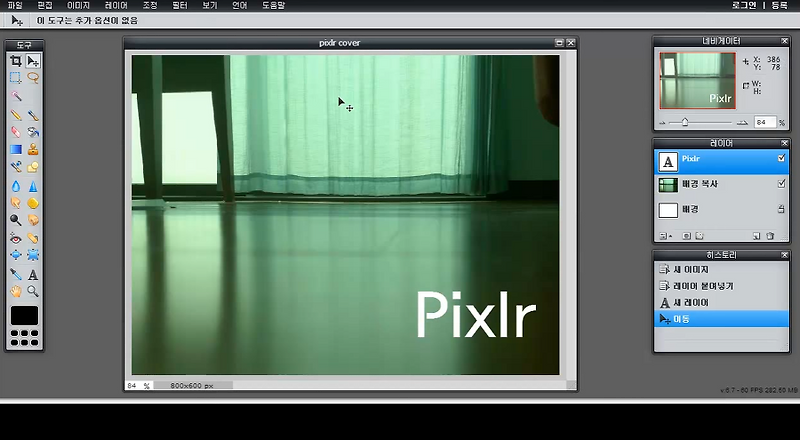
Task: Select the Sponge tool
Action: [33, 203]
